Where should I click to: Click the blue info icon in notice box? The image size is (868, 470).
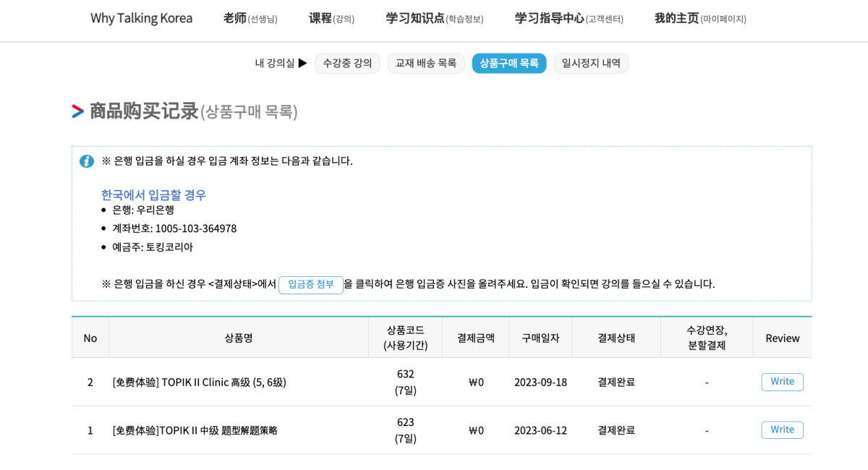(x=87, y=161)
